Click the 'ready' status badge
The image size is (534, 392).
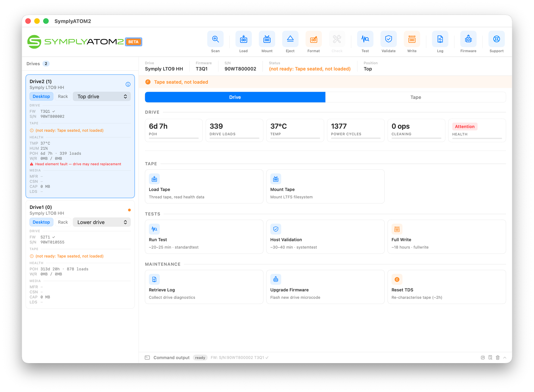coord(200,358)
